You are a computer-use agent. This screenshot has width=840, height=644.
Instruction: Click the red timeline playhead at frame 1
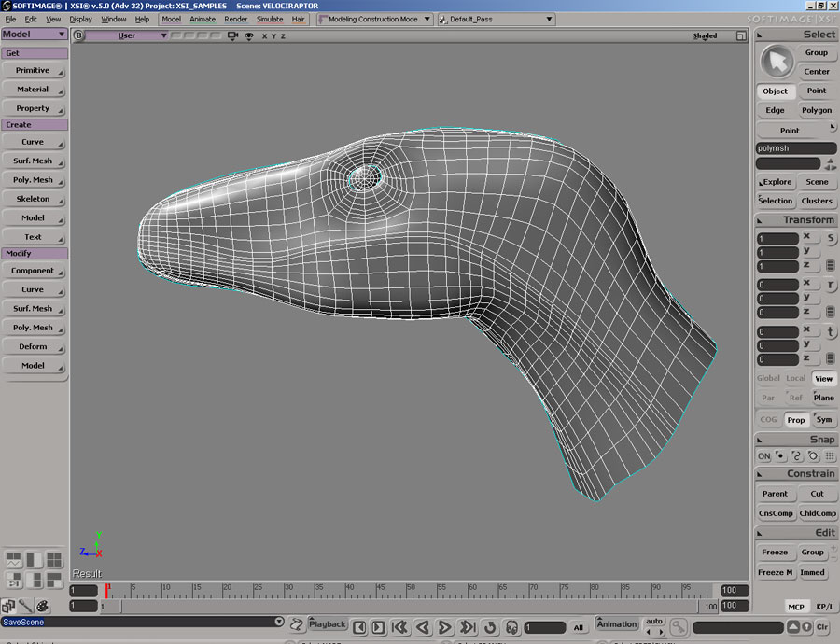coord(107,591)
